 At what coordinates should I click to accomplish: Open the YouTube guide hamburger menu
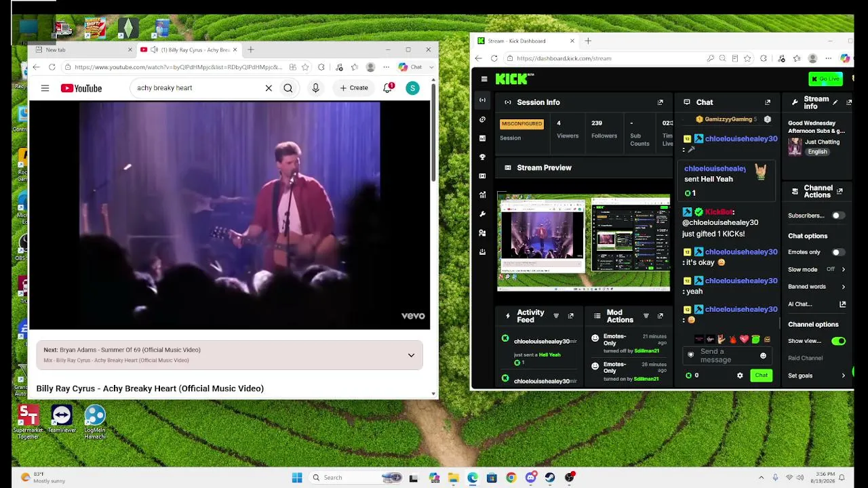(x=45, y=88)
